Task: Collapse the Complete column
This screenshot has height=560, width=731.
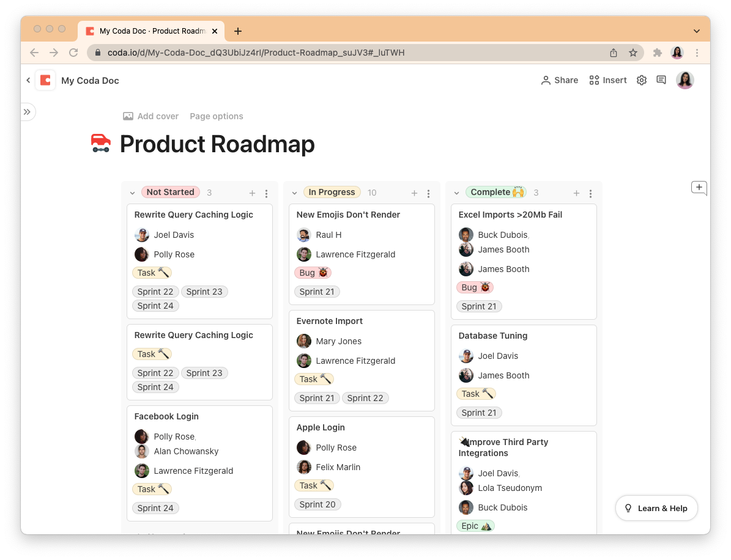Action: pos(456,193)
